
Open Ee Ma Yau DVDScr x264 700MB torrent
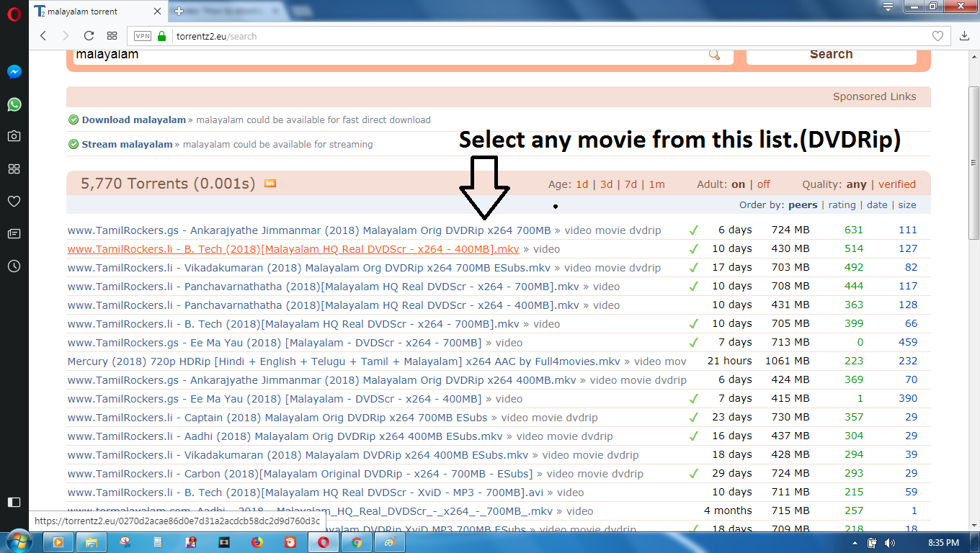pyautogui.click(x=275, y=343)
